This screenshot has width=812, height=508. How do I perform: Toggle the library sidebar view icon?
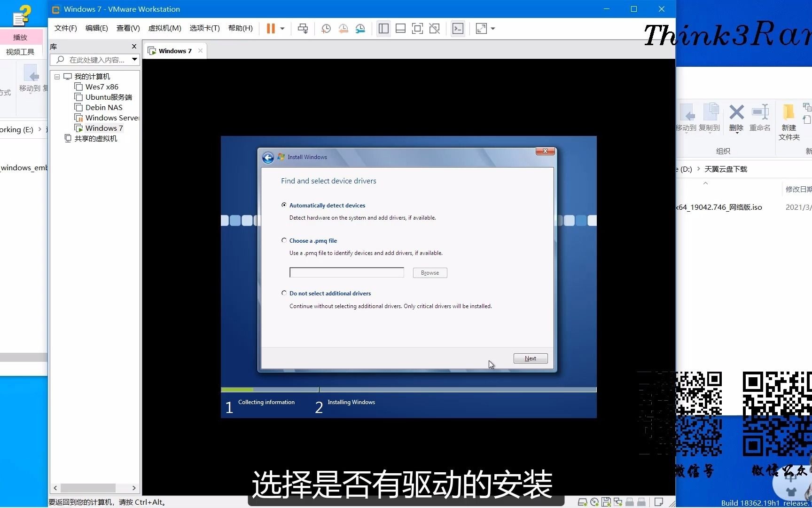383,28
